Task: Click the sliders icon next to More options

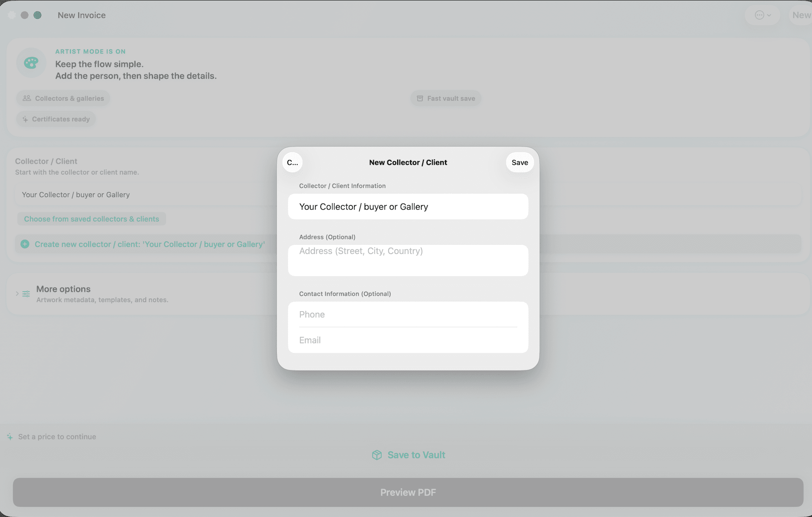Action: pos(26,294)
